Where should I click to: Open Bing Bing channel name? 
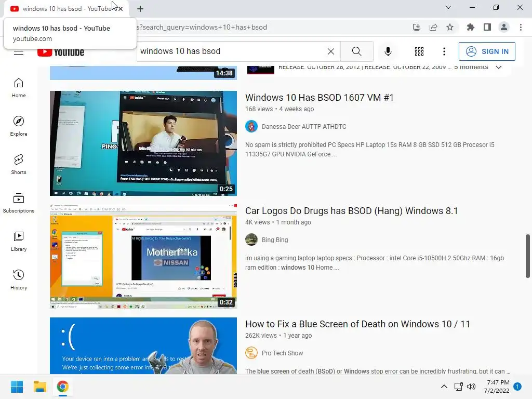275,240
